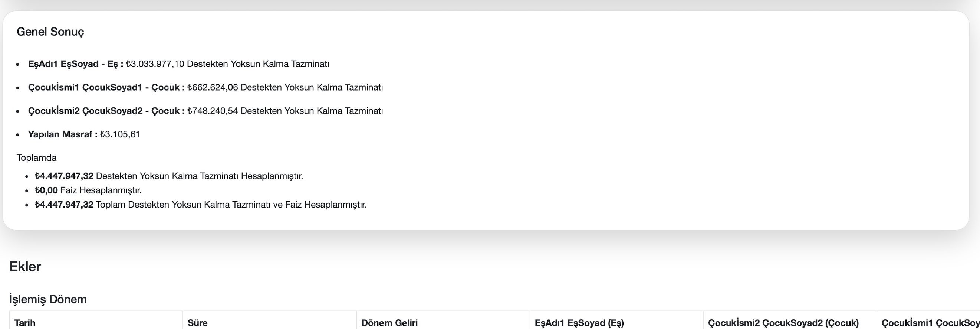Click the ₺3.033.977,10 compensation amount
The height and width of the screenshot is (329, 980).
coord(155,64)
